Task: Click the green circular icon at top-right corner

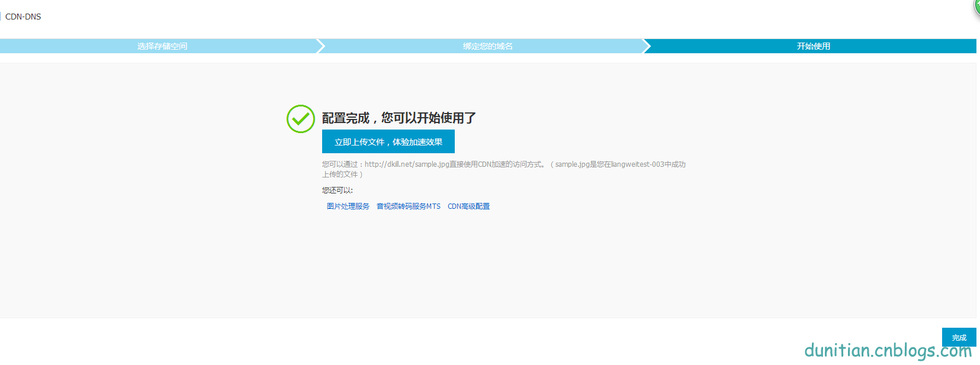Action: 976,6
